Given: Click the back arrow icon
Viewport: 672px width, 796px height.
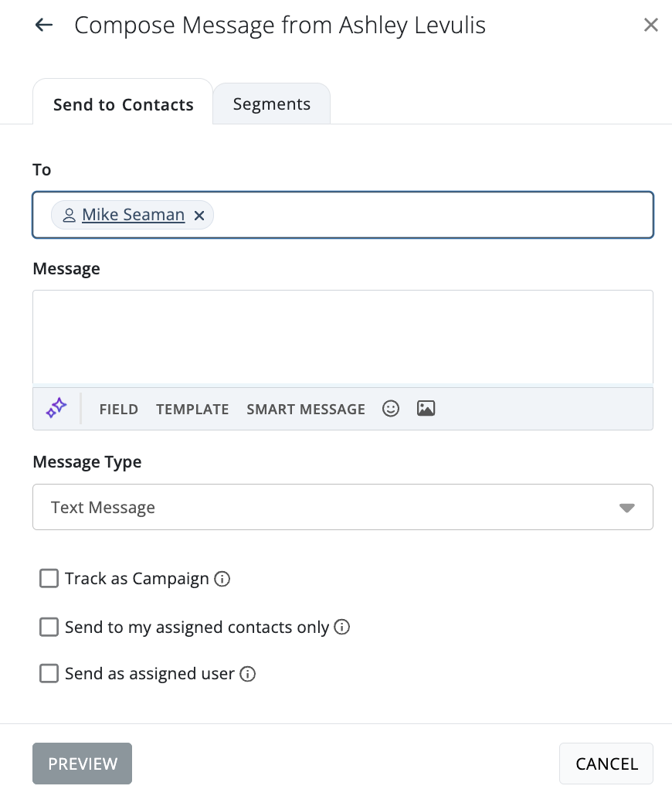Looking at the screenshot, I should (x=44, y=26).
